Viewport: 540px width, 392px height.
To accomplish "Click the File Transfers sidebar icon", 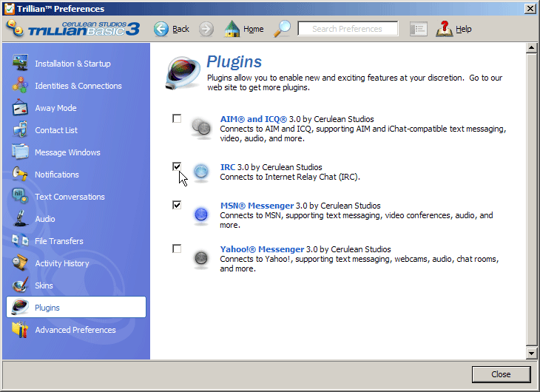I will point(20,240).
